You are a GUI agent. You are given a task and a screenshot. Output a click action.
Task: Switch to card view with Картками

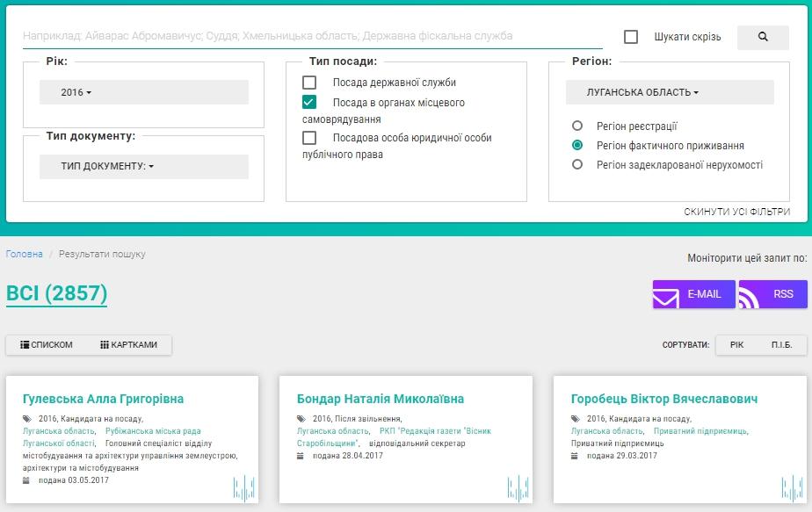pyautogui.click(x=128, y=345)
